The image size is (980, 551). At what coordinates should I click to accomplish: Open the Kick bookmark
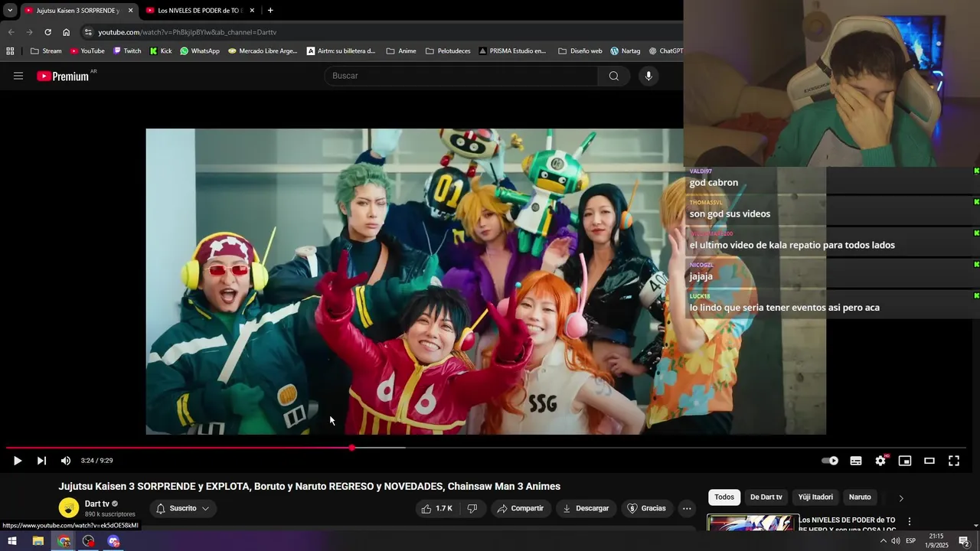pyautogui.click(x=161, y=51)
